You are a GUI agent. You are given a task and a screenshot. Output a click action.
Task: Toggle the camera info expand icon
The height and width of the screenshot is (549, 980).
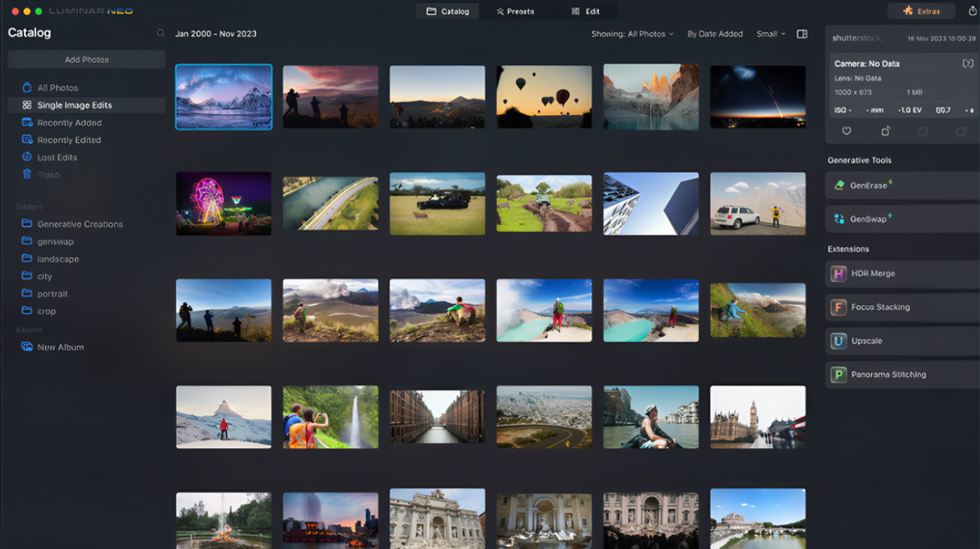[x=967, y=63]
